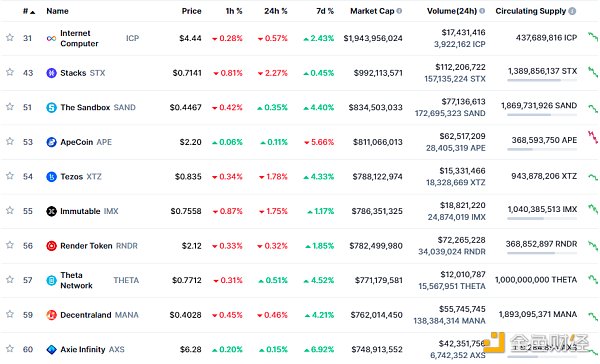The width and height of the screenshot is (600, 364).
Task: Click the Stacks STX coin icon
Action: click(x=51, y=73)
